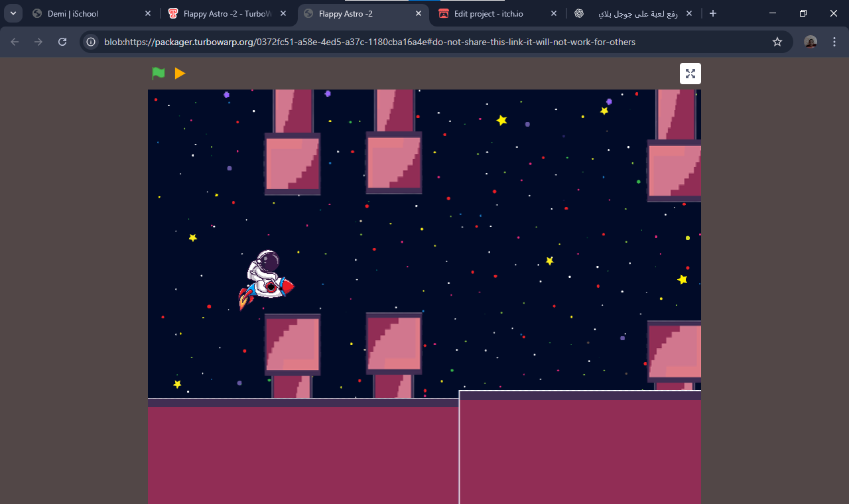Click the orange play arrow above the stage
This screenshot has width=849, height=504.
click(179, 74)
